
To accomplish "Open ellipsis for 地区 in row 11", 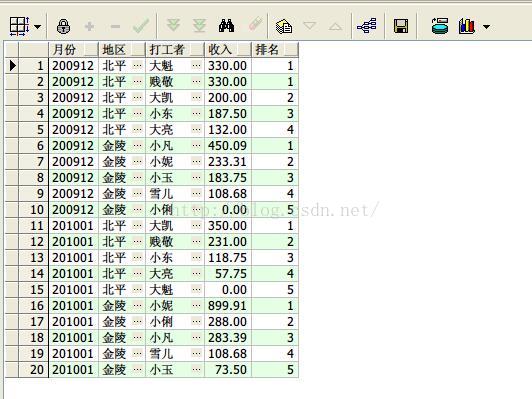I will coord(137,226).
